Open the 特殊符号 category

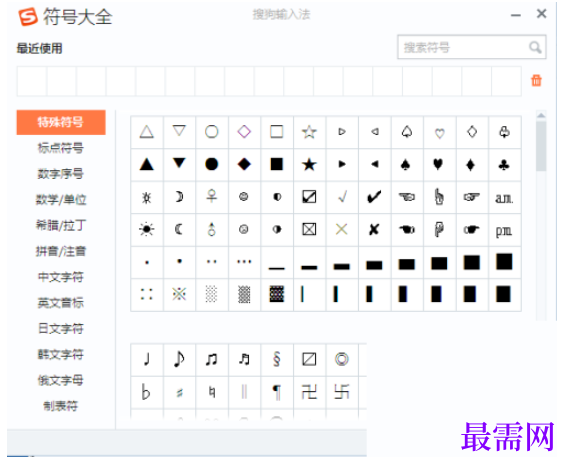[x=61, y=122]
